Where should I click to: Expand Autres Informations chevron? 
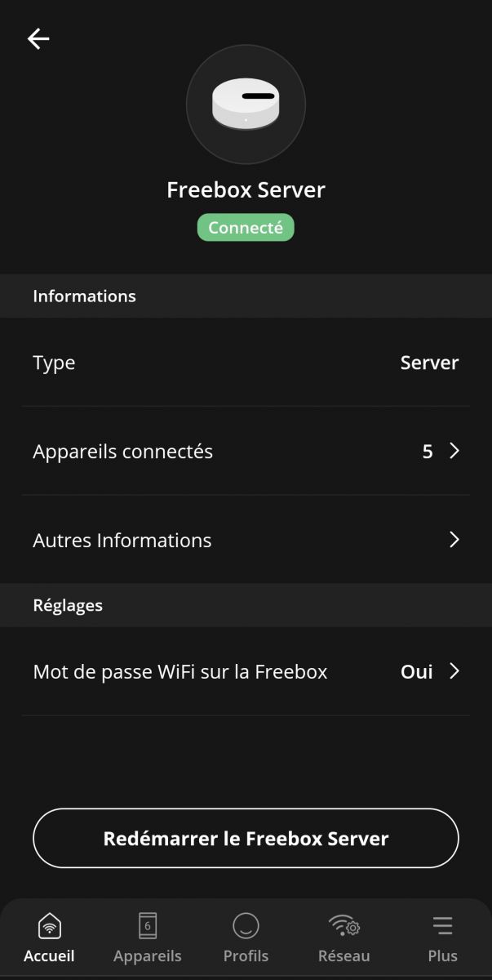point(454,540)
